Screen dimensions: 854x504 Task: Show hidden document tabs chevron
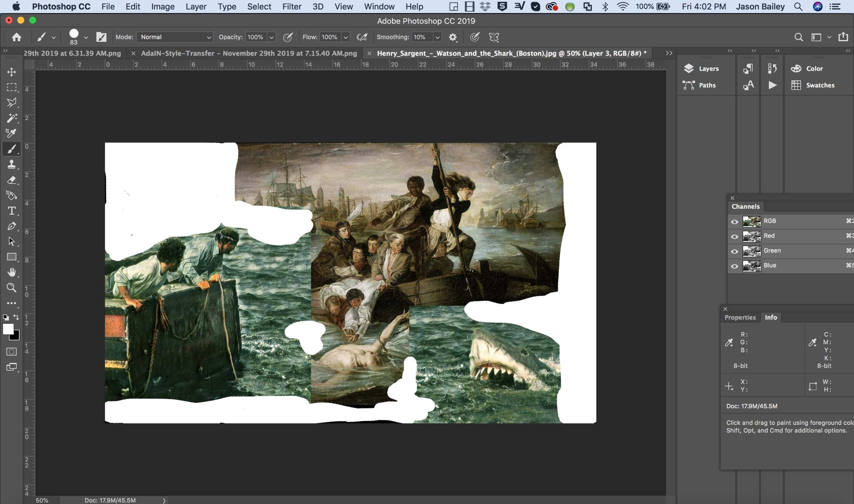click(669, 53)
